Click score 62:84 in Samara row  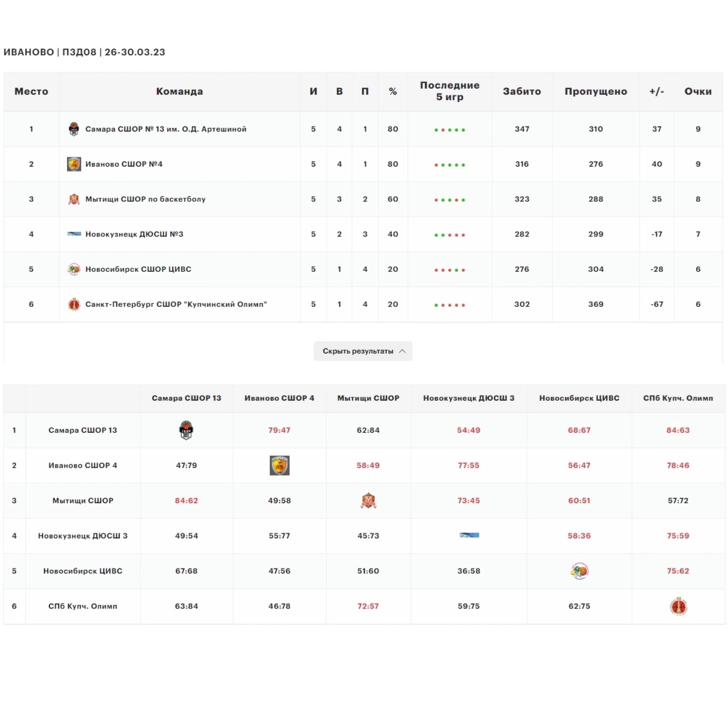pyautogui.click(x=368, y=430)
